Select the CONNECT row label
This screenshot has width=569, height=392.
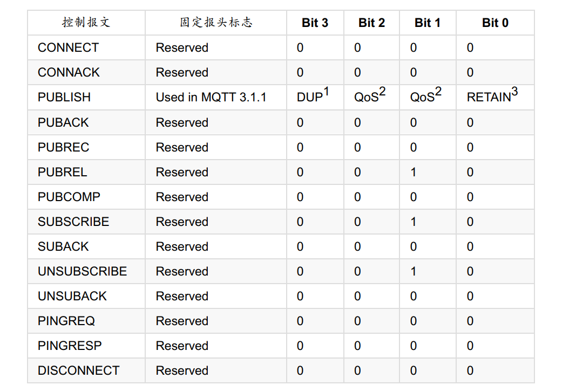(x=68, y=47)
